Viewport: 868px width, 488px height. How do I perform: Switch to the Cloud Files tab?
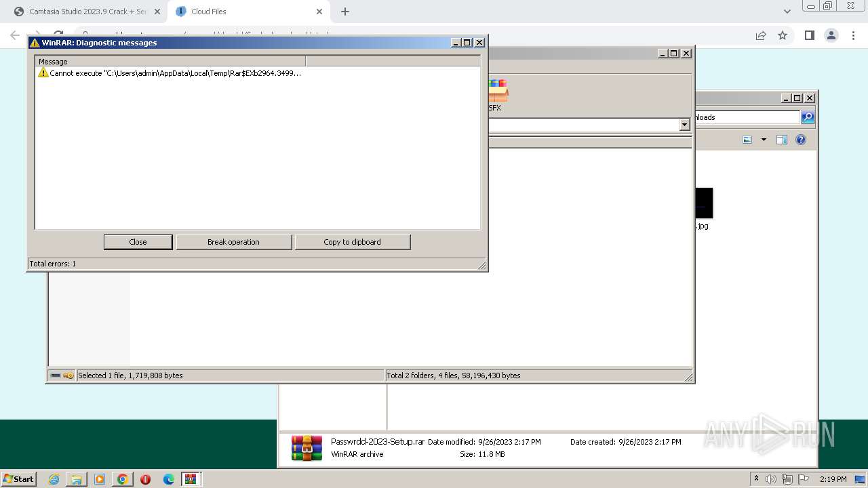[248, 12]
